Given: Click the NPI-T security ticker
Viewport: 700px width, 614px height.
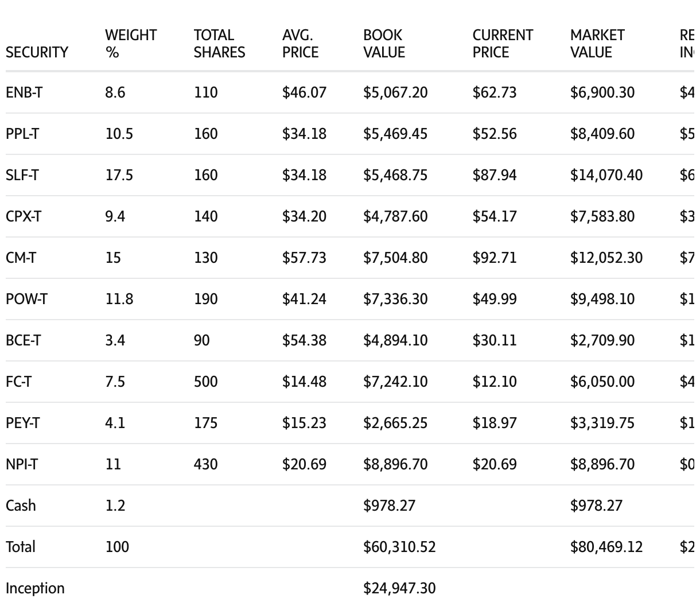Looking at the screenshot, I should [x=22, y=464].
